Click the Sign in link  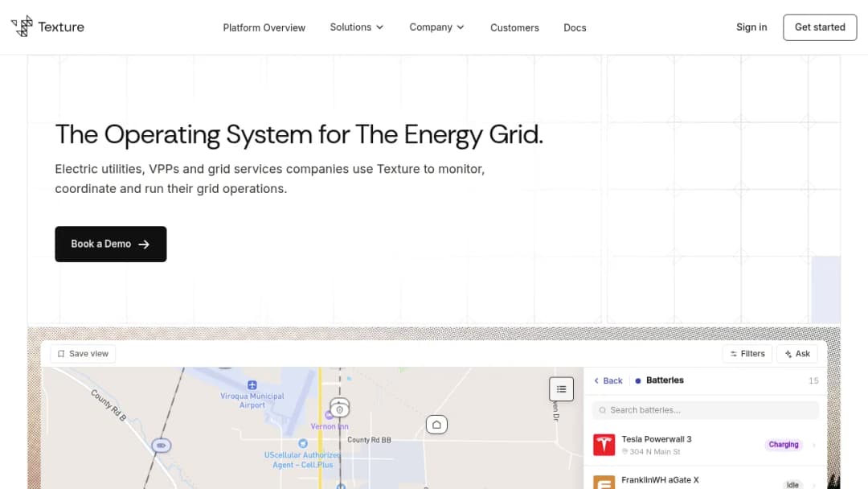pos(751,27)
